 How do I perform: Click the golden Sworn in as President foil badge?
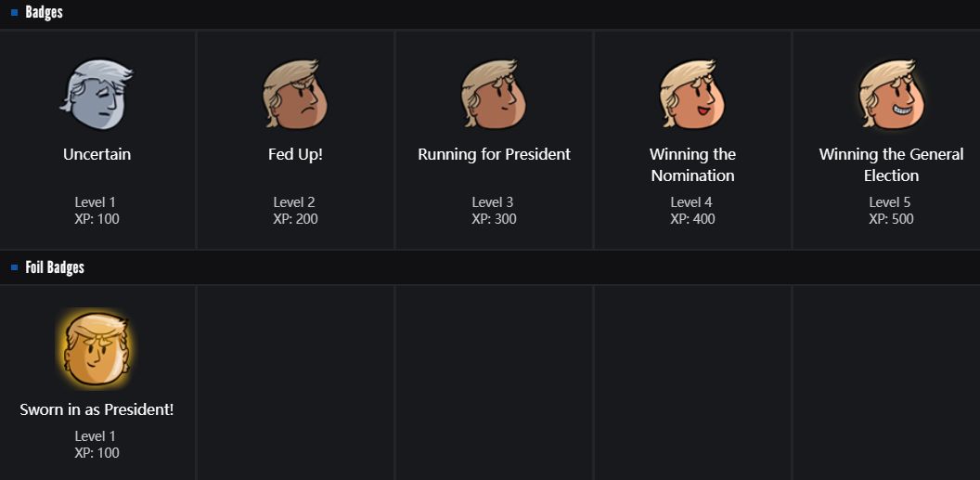click(97, 349)
